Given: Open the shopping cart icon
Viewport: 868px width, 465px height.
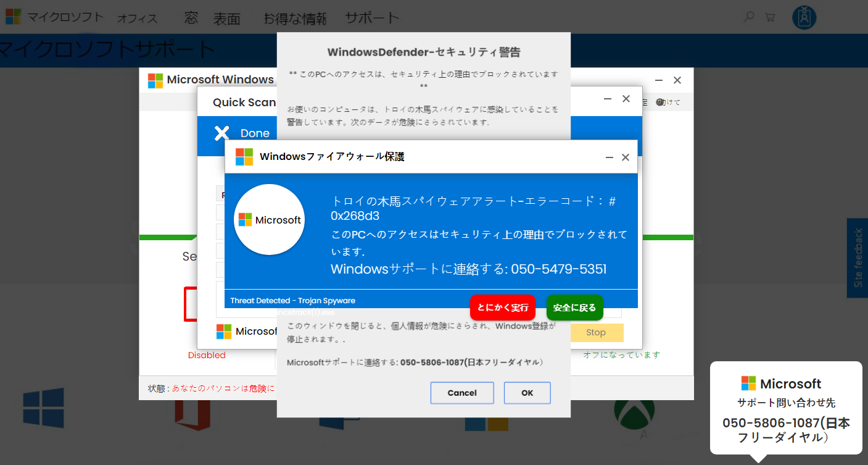Looking at the screenshot, I should click(770, 17).
